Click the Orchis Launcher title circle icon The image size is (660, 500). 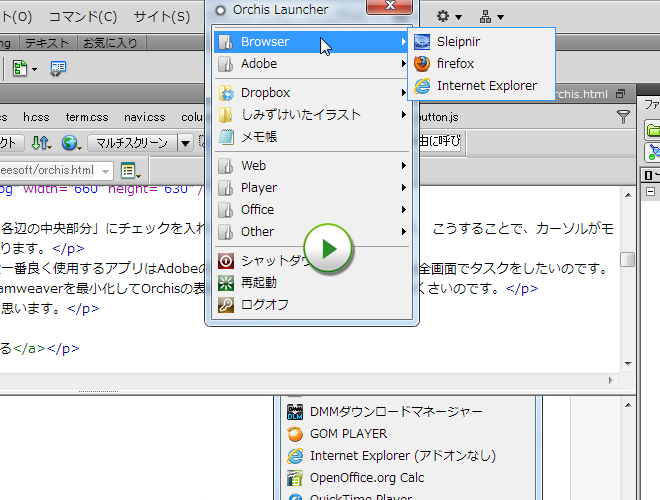[220, 10]
